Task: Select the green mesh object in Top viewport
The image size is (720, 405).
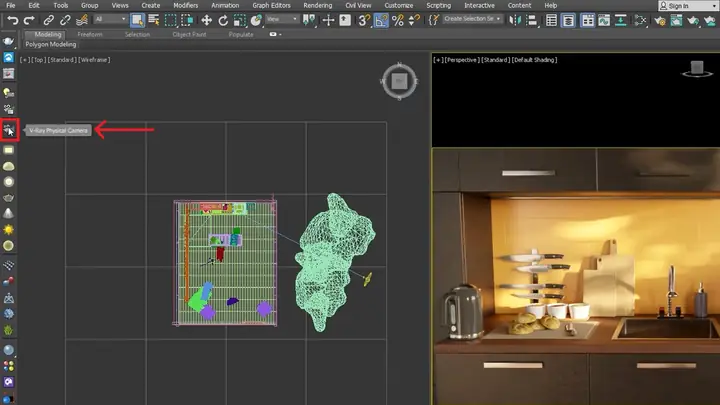Action: pos(334,262)
